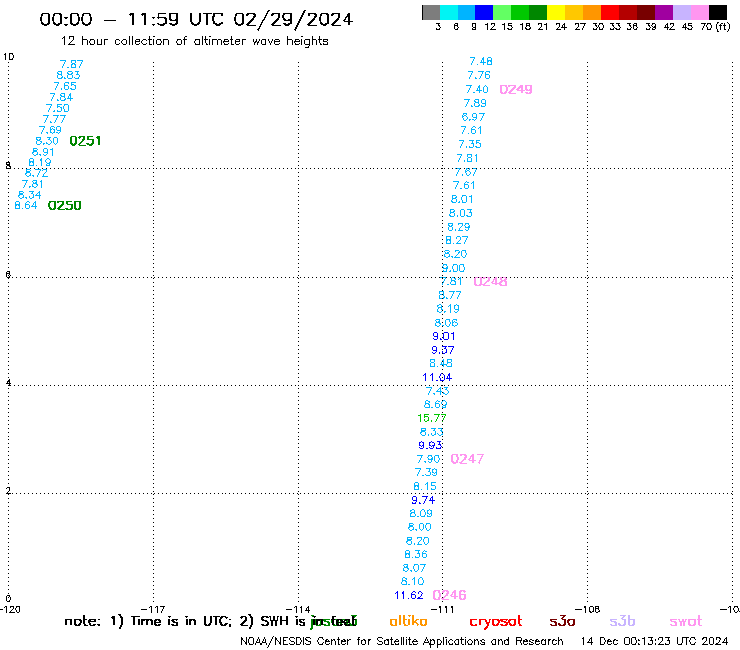Click the wave height value 7.50
The height and width of the screenshot is (650, 740).
[x=58, y=108]
